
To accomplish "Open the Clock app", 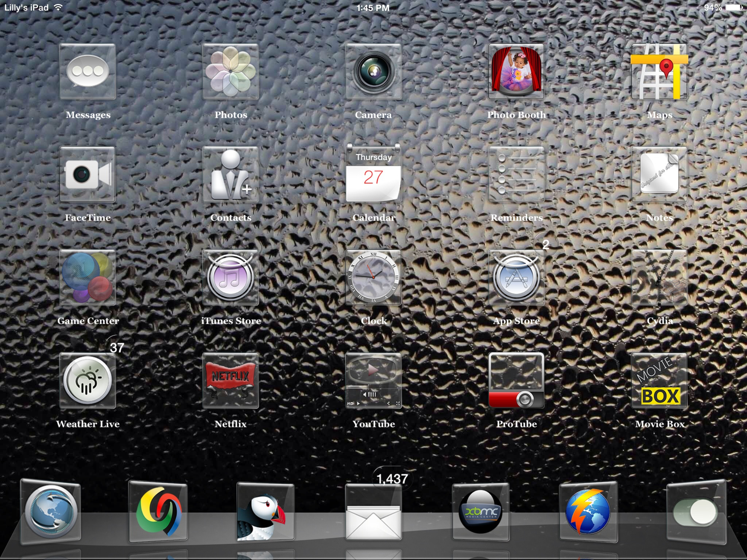I will coord(373,277).
